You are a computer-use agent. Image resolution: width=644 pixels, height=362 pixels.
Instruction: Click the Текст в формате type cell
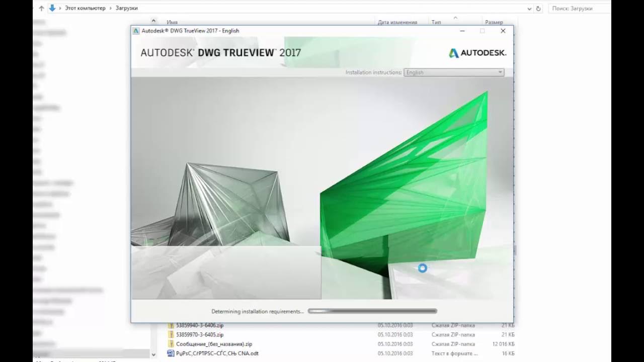point(455,353)
